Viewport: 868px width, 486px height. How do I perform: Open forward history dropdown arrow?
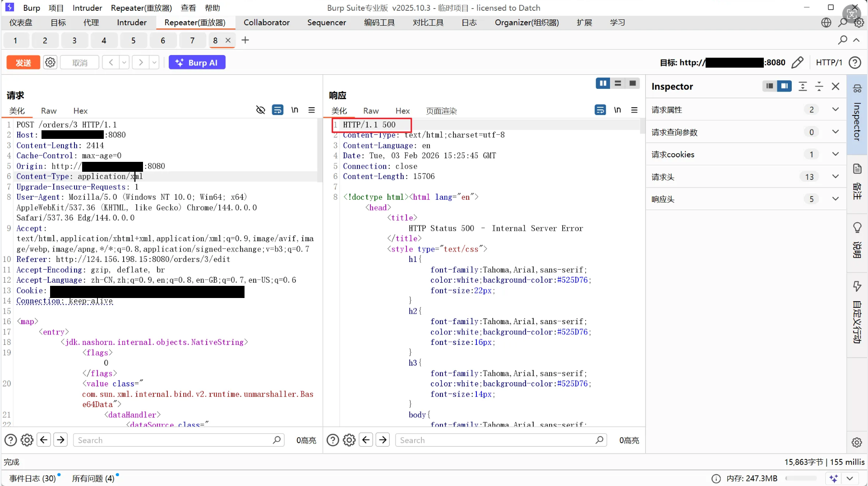154,62
